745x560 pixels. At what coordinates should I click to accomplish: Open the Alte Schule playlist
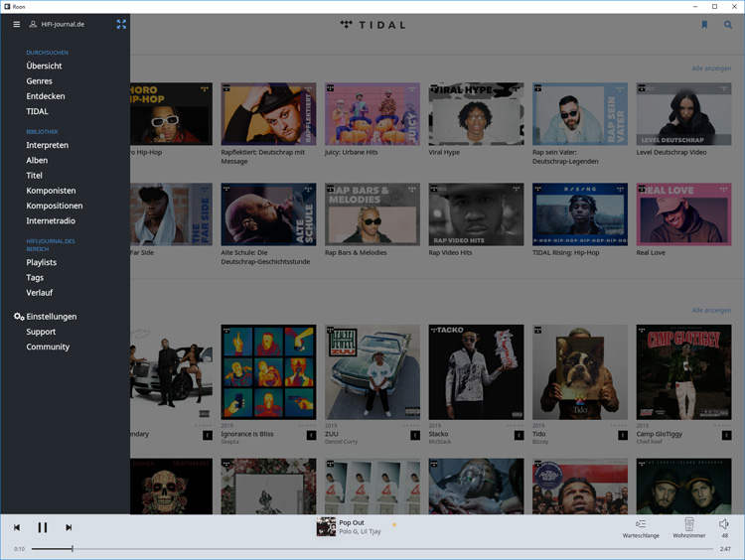coord(268,214)
